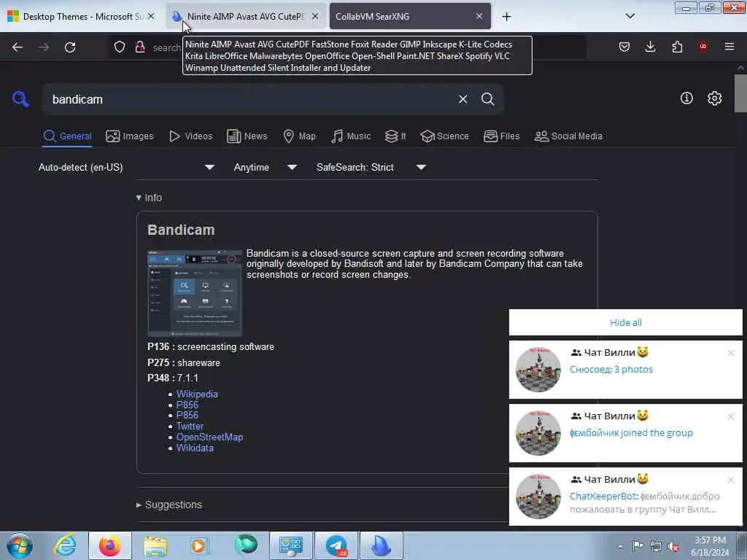Select the News search category
Image resolution: width=747 pixels, height=560 pixels.
point(247,136)
